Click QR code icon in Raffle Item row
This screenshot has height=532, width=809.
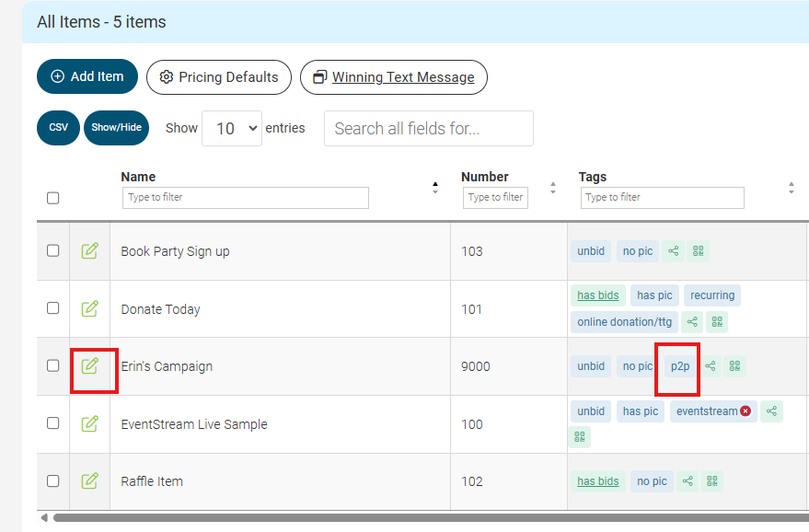(x=711, y=481)
